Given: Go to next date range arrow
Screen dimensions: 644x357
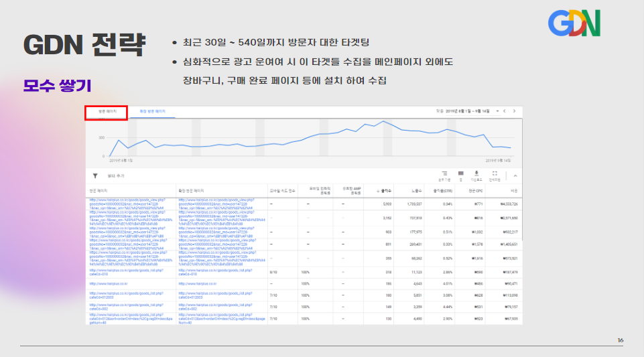Looking at the screenshot, I should 514,111.
